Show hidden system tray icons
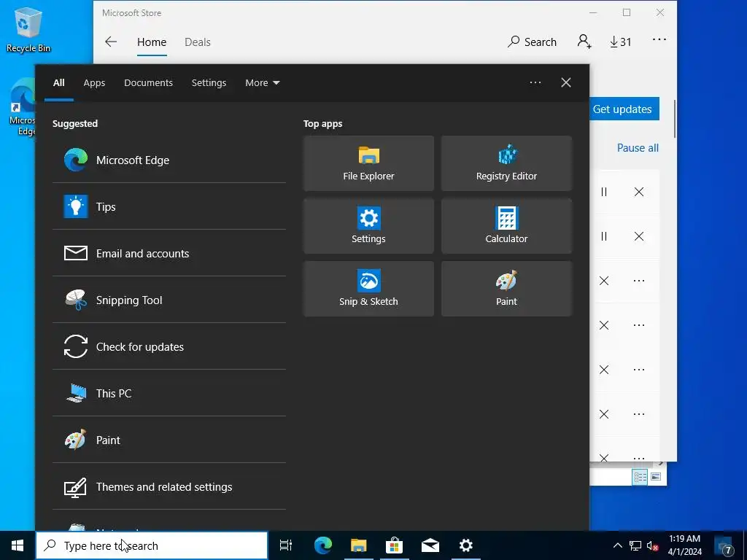Screen dimensions: 747x560 click(x=617, y=545)
